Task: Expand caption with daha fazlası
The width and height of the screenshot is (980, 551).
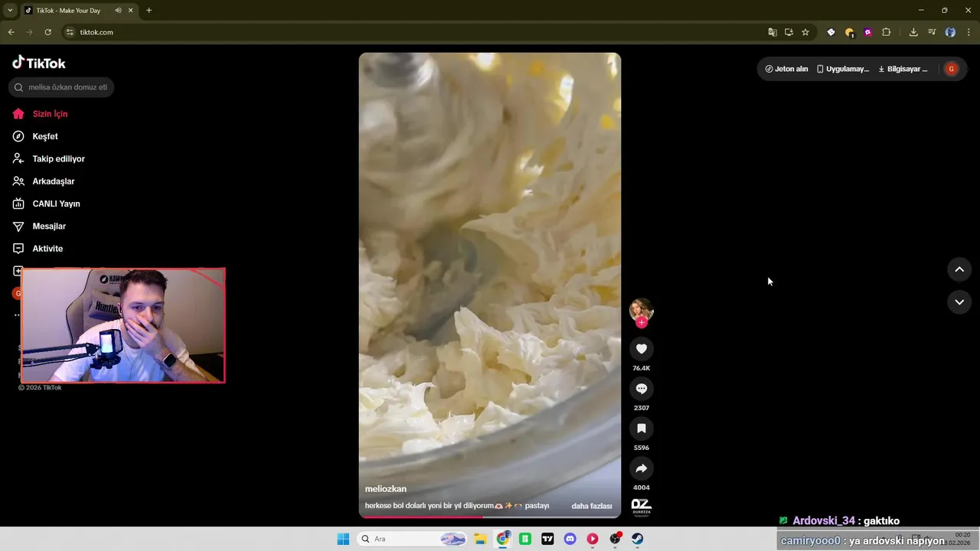Action: click(x=592, y=506)
